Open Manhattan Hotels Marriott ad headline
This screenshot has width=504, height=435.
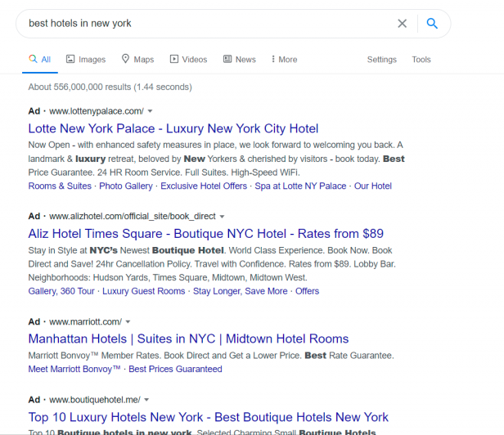pos(188,339)
